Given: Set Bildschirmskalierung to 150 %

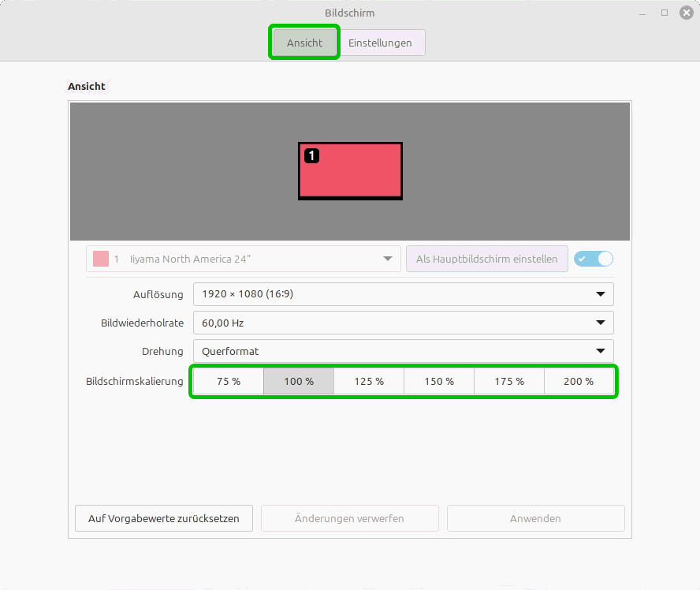Looking at the screenshot, I should (x=439, y=381).
